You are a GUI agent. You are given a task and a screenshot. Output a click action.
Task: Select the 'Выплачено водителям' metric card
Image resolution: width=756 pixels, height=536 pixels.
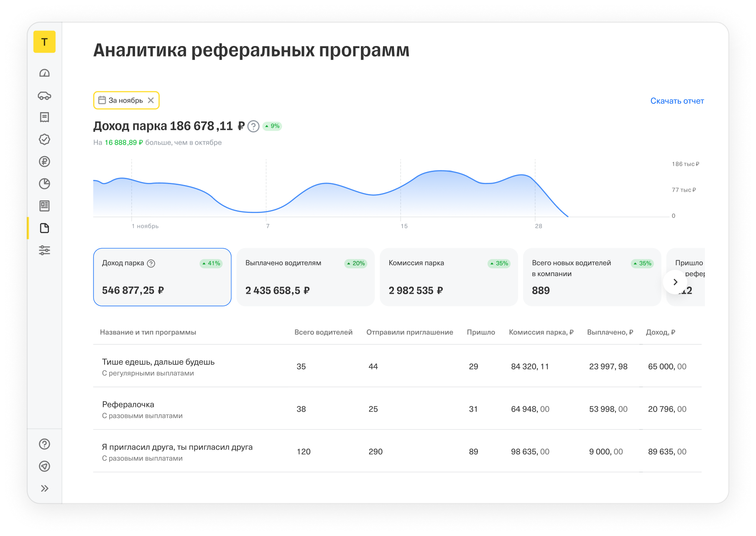pos(305,277)
